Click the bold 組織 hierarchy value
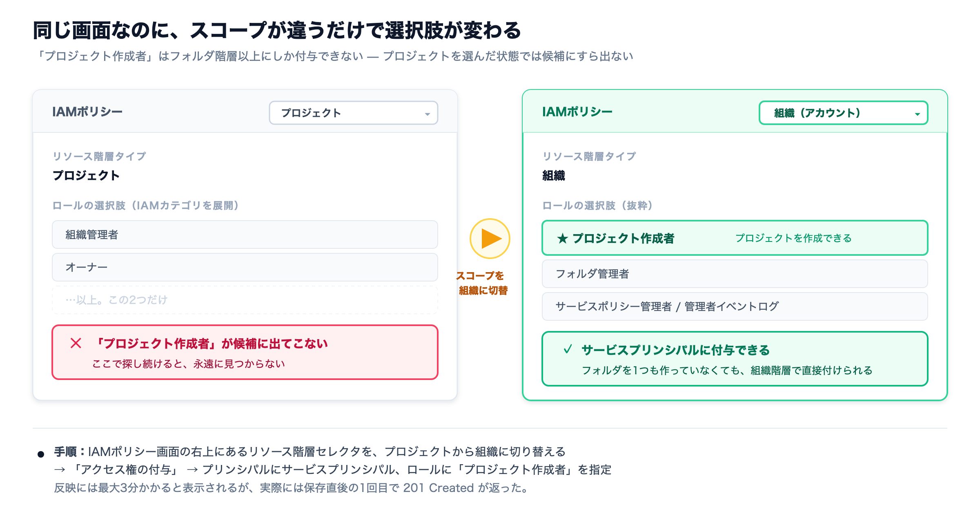The width and height of the screenshot is (980, 523). (x=554, y=176)
